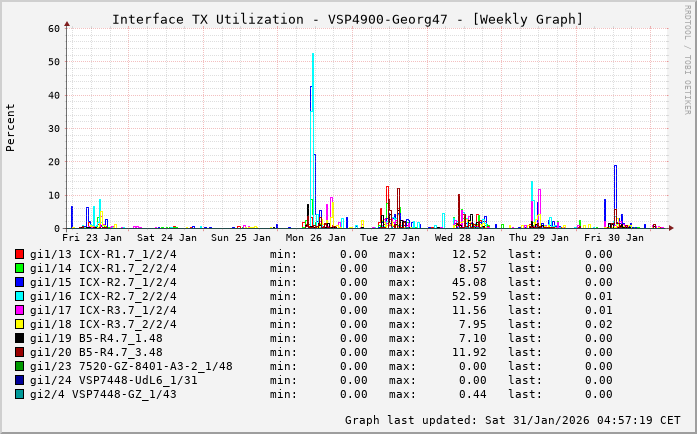Click the yellow gi1/18 legend swatch
This screenshot has width=697, height=434.
[20, 325]
